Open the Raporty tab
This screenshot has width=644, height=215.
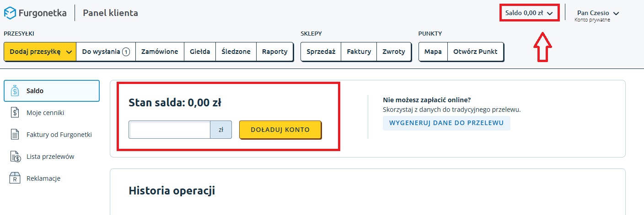[x=274, y=52]
